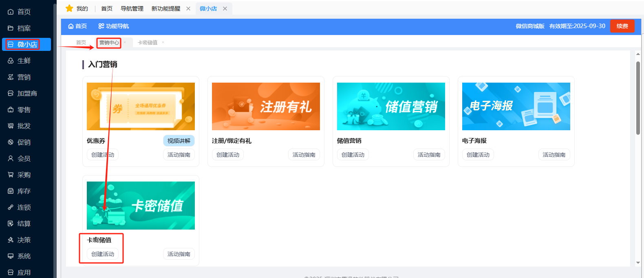Click the orange 续费 button
This screenshot has width=644, height=278.
622,26
